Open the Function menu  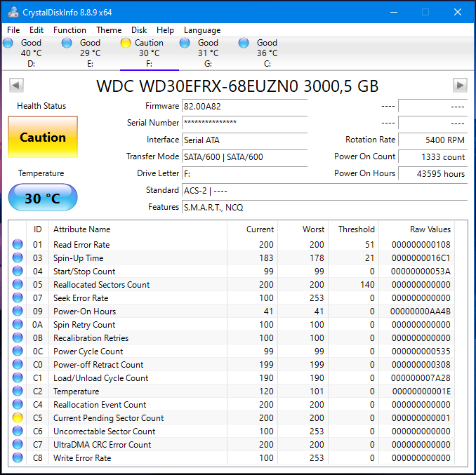[x=70, y=30]
